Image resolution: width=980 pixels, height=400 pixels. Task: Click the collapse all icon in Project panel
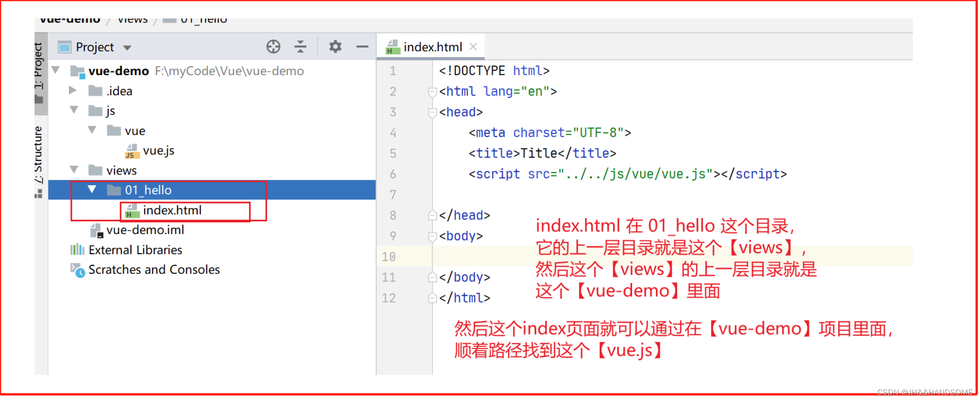[x=300, y=47]
